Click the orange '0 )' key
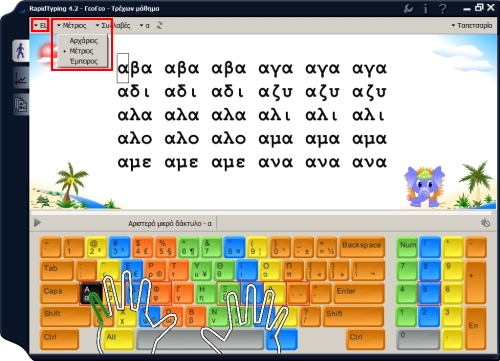Screen dimensions: 500x361 280,247
